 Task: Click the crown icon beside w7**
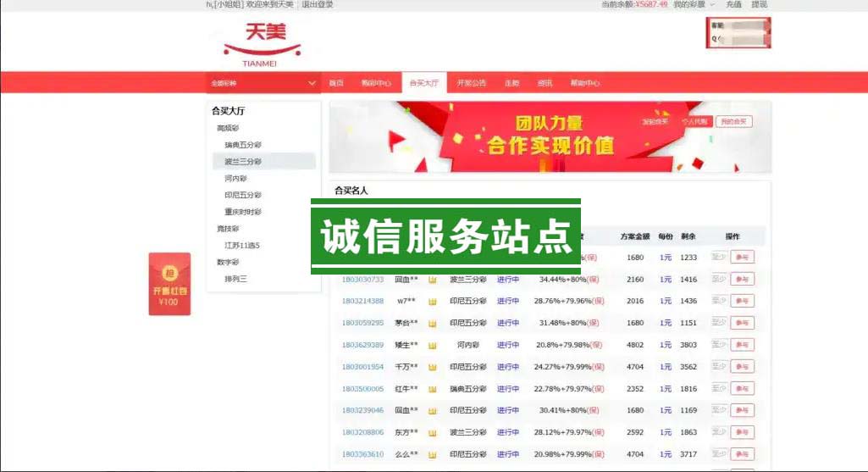click(432, 301)
